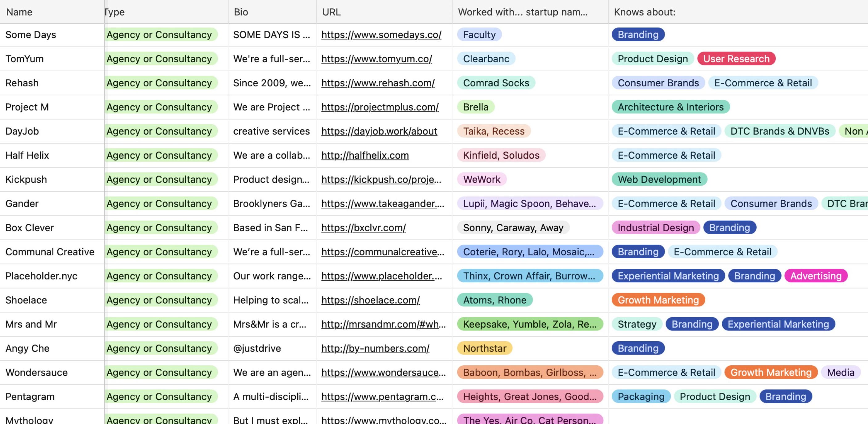This screenshot has width=868, height=424.
Task: Click the Brella startup tag
Action: (x=475, y=107)
